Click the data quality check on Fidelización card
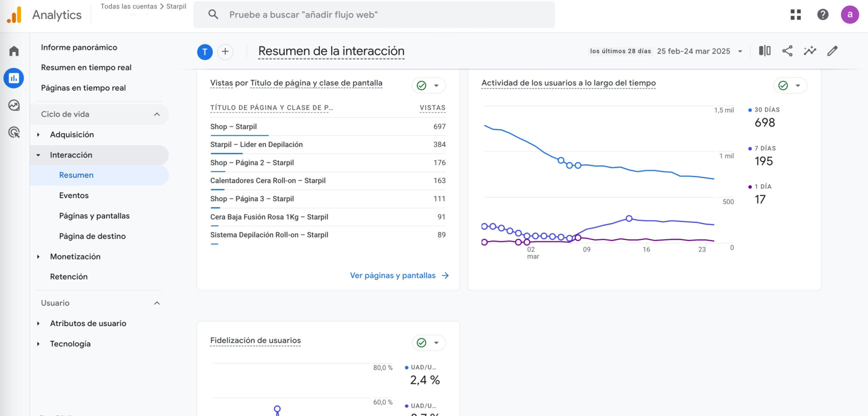The image size is (868, 416). (x=421, y=343)
